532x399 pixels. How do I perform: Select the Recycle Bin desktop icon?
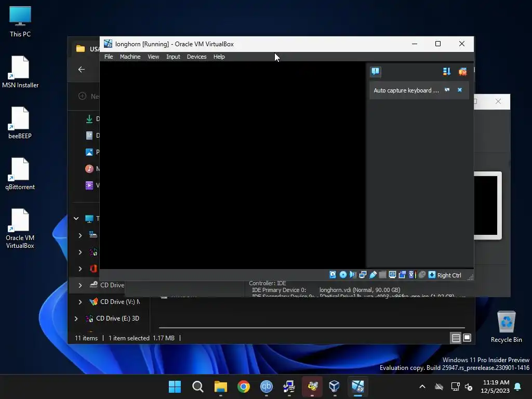[x=506, y=327]
